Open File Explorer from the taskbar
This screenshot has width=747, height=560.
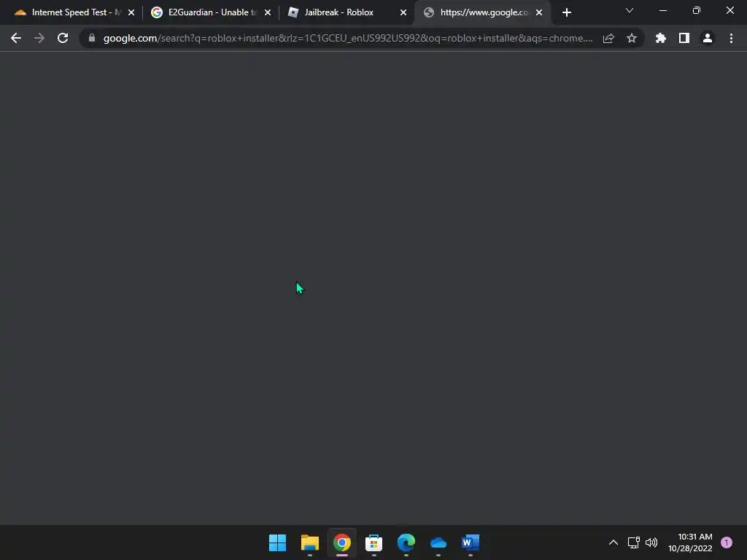(x=309, y=542)
